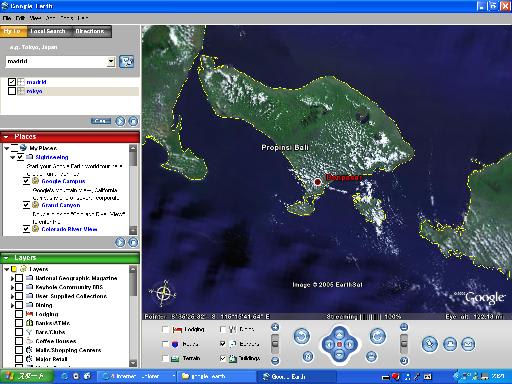
Task: Click the Denpasar red placemark dot
Action: point(317,182)
